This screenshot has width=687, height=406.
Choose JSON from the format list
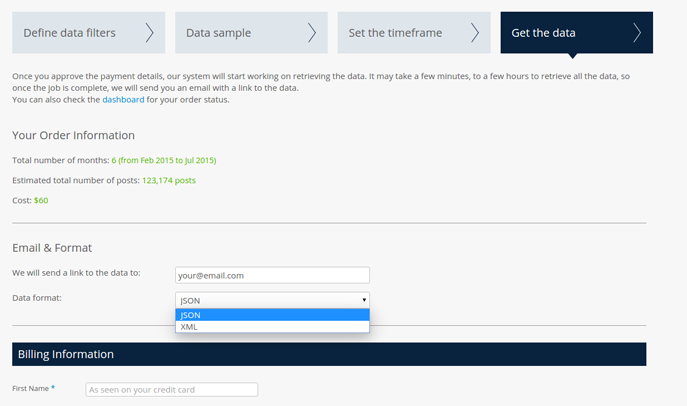pyautogui.click(x=272, y=315)
